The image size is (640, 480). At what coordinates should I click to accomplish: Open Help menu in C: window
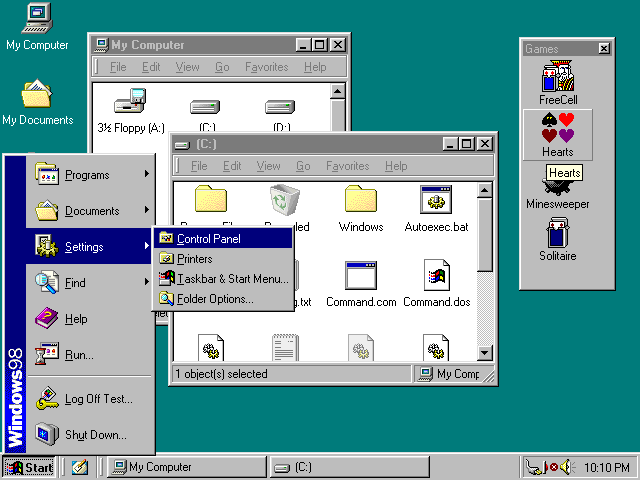(396, 166)
